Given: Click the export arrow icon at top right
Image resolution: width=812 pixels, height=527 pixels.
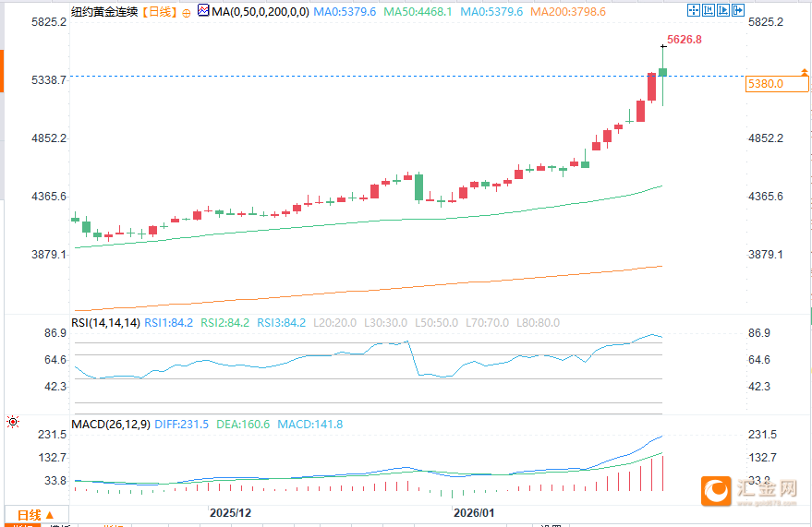Looking at the screenshot, I should [738, 10].
